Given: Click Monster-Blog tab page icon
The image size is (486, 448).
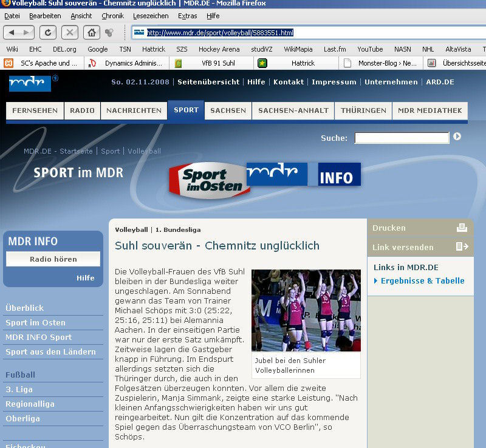Looking at the screenshot, I should coord(347,63).
